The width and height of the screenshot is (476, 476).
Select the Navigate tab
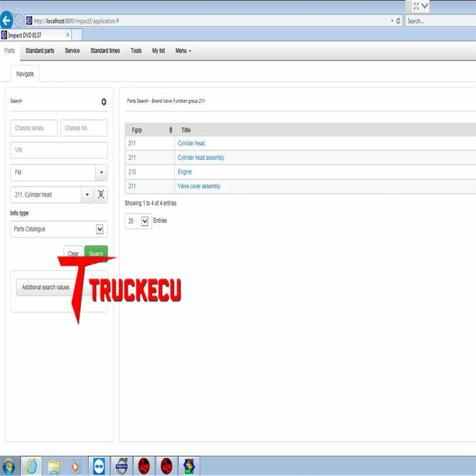click(25, 74)
